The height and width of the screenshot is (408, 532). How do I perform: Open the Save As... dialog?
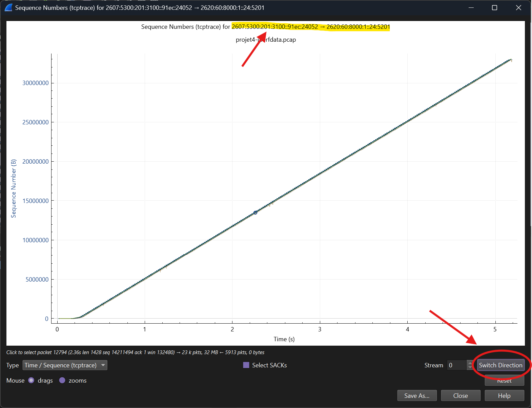417,395
